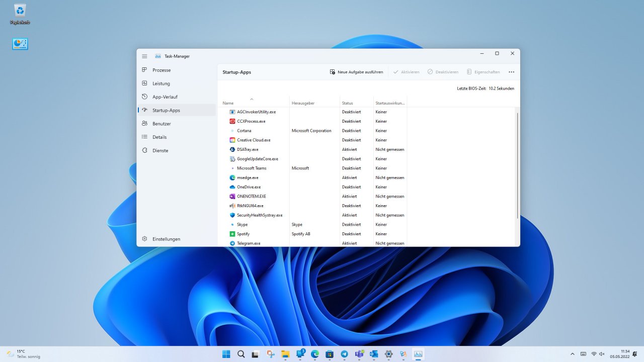Click the Creative Cloud.exe icon
The height and width of the screenshot is (362, 644).
[x=232, y=140]
